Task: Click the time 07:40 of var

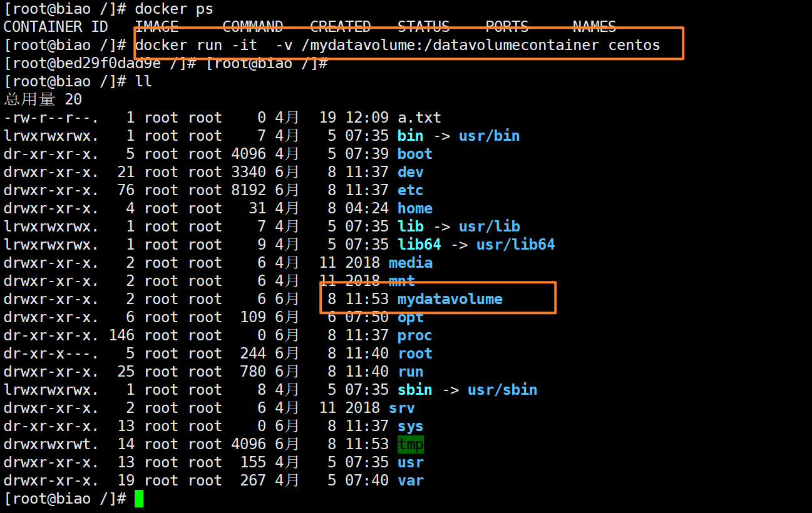Action: [x=367, y=480]
